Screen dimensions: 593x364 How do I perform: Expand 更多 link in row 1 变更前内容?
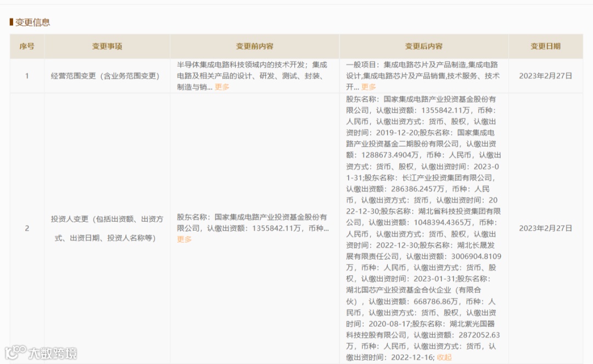click(x=222, y=87)
